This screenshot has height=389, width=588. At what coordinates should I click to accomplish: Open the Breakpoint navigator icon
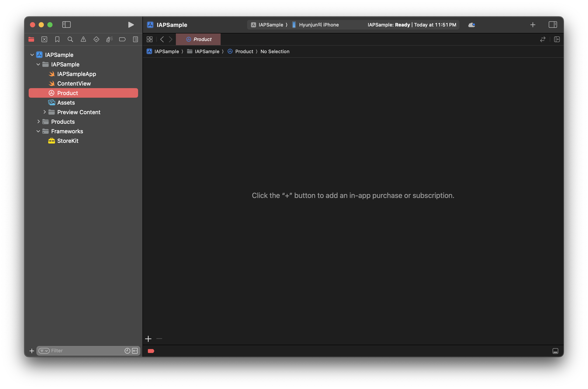click(x=122, y=39)
